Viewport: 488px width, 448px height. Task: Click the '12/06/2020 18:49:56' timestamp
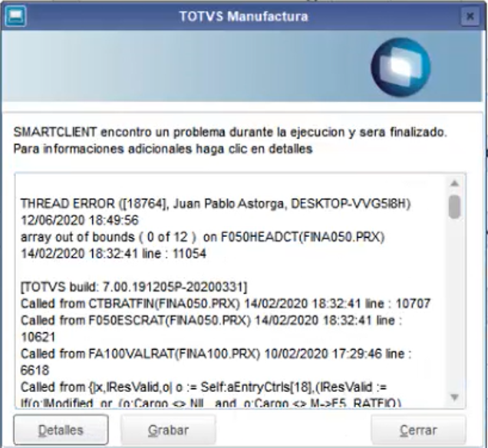click(80, 220)
